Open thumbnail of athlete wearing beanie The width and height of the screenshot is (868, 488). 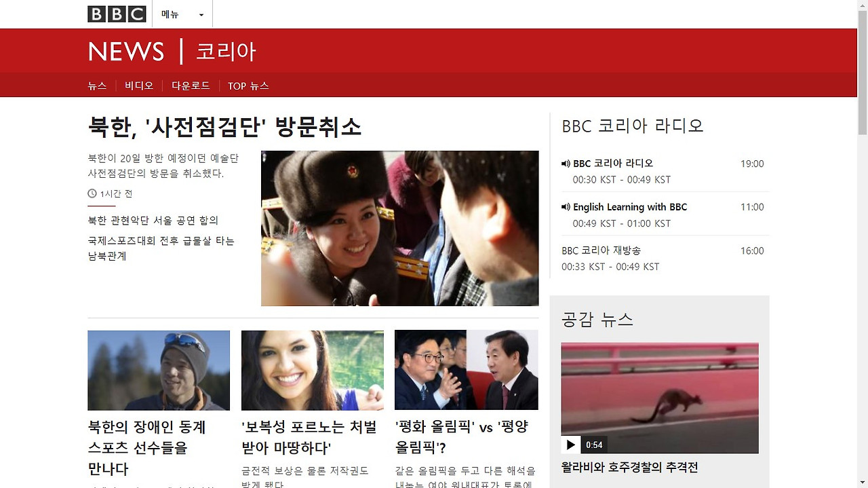[159, 370]
